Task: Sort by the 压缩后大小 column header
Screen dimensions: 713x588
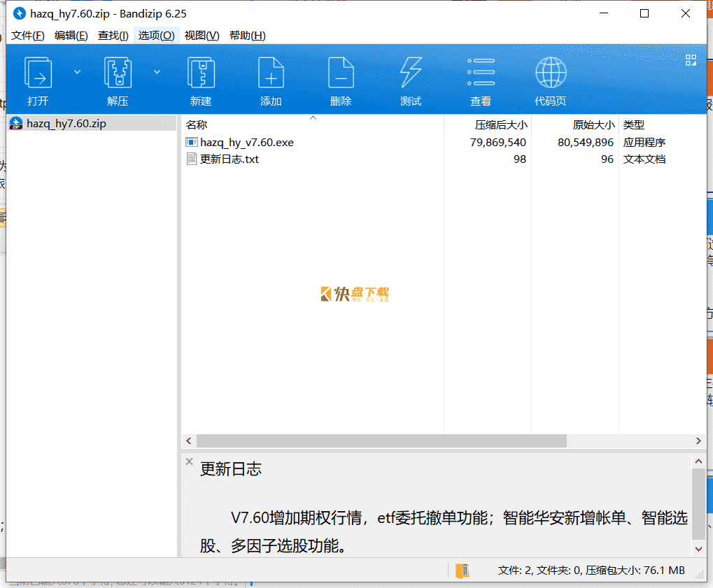Action: (501, 125)
